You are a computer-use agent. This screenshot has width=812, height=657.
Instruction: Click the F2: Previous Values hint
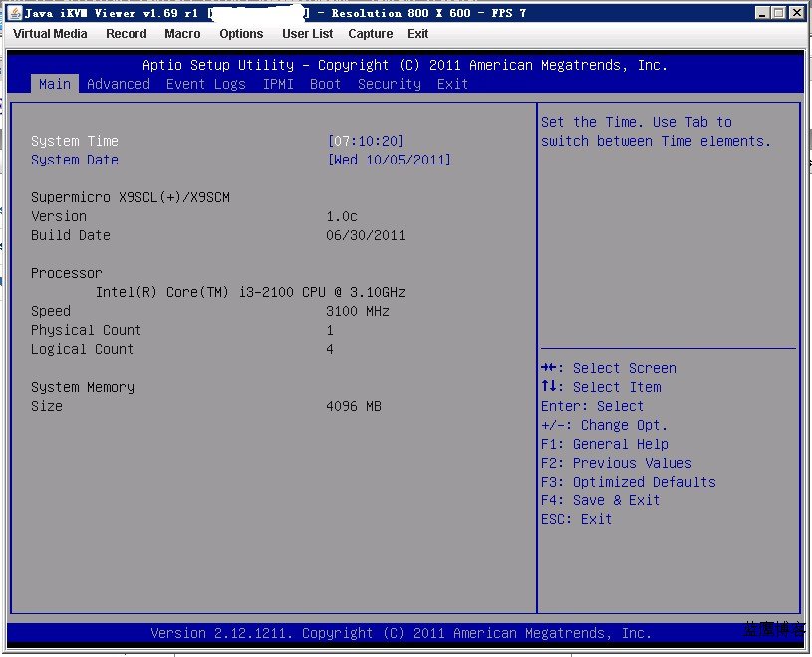pos(617,463)
